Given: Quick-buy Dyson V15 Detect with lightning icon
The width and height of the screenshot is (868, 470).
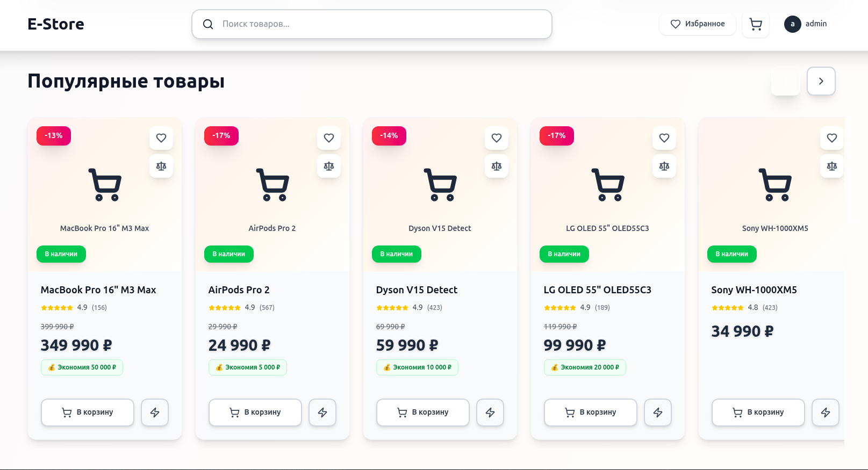Looking at the screenshot, I should tap(490, 413).
